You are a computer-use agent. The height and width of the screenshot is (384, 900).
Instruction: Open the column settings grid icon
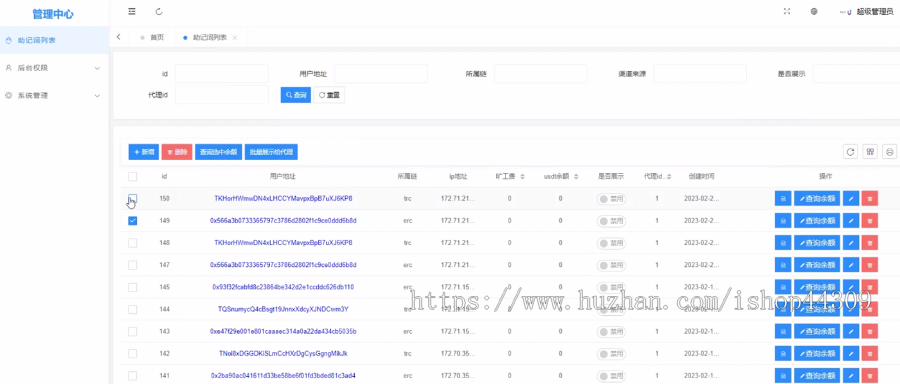coord(870,152)
